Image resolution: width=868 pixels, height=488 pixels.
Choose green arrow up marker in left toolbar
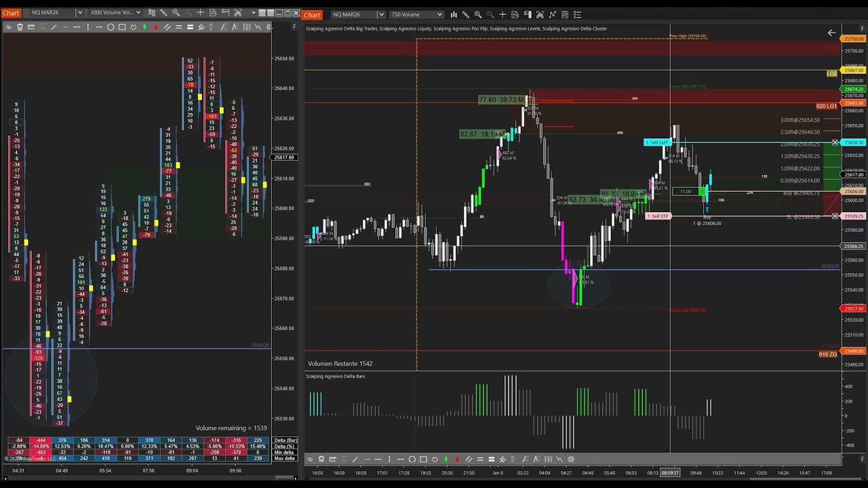point(144,27)
